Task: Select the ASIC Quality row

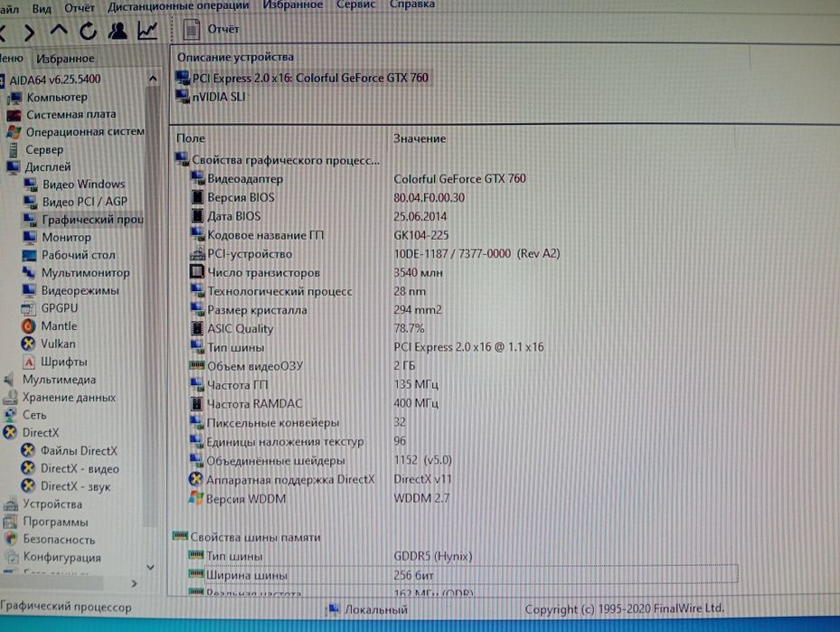Action: point(307,328)
